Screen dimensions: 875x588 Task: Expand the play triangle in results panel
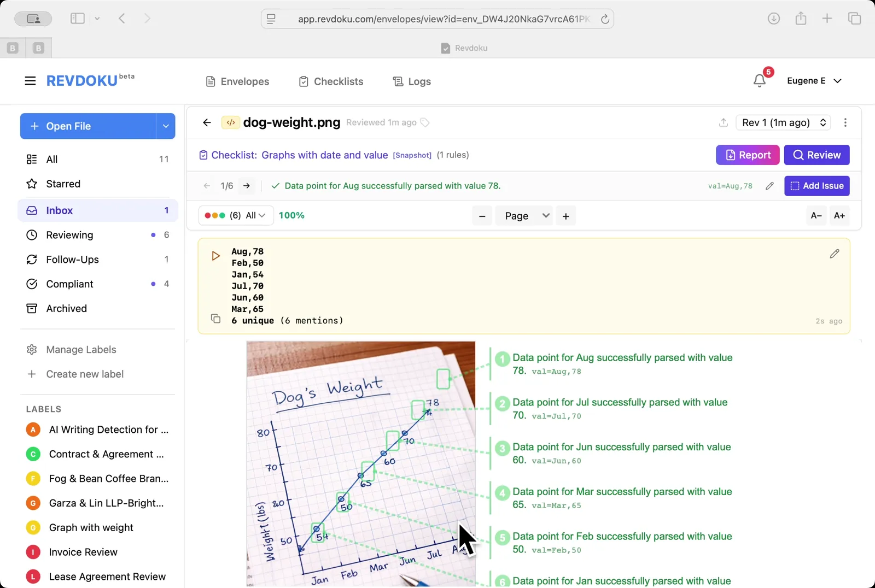[x=215, y=256]
